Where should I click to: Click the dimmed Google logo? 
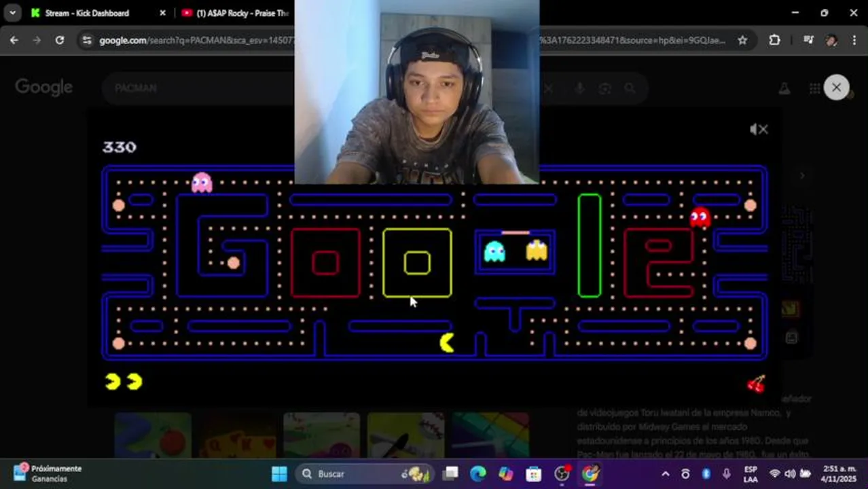click(x=44, y=88)
